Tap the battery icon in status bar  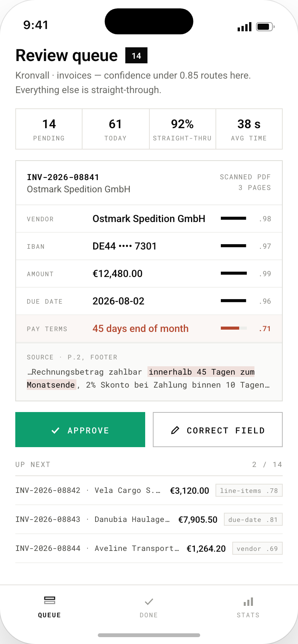[266, 27]
